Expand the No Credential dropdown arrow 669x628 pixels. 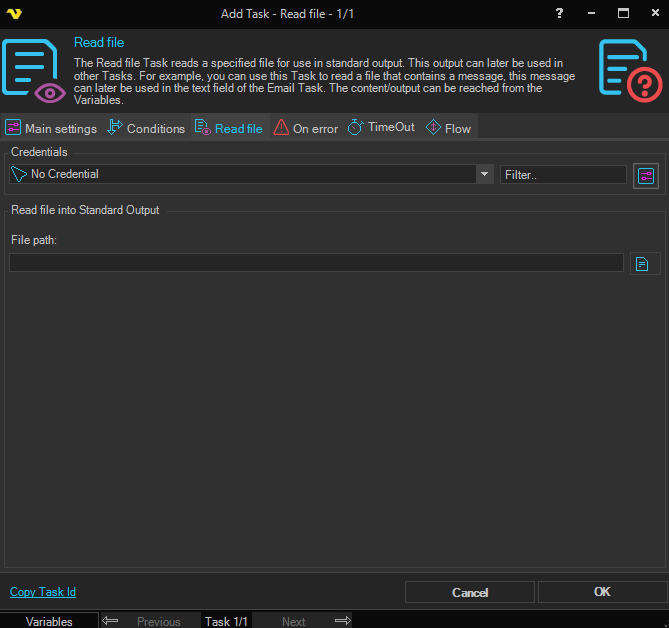pos(485,174)
